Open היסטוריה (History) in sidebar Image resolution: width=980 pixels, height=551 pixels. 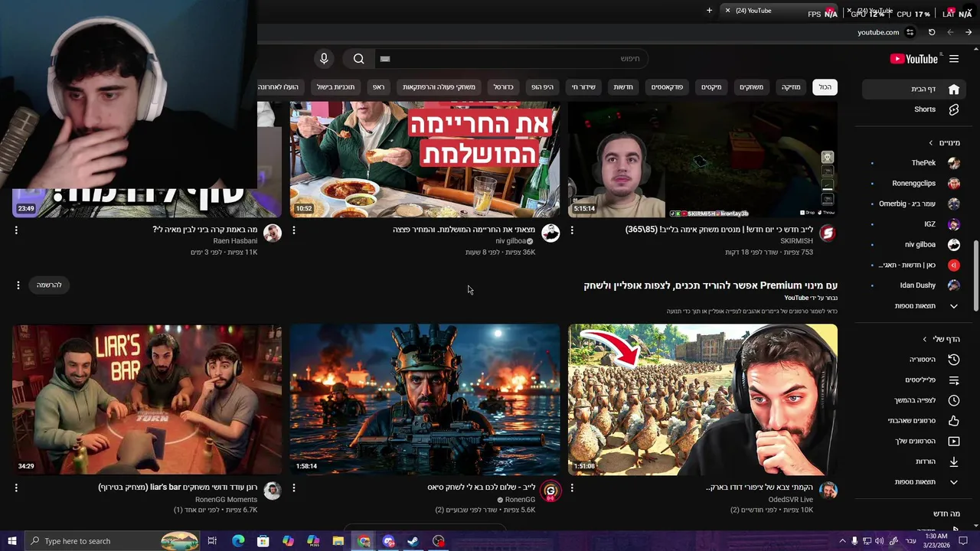click(913, 360)
